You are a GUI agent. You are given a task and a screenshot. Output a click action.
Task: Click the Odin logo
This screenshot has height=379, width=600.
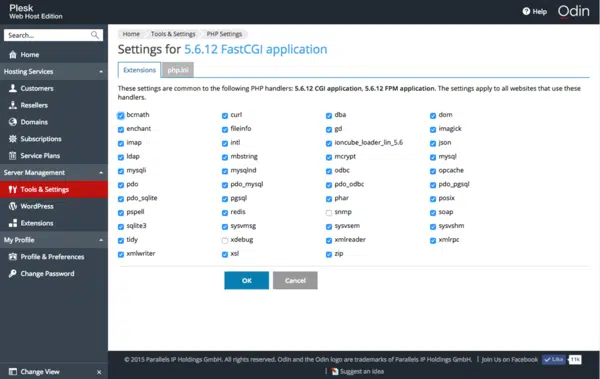[x=573, y=11]
